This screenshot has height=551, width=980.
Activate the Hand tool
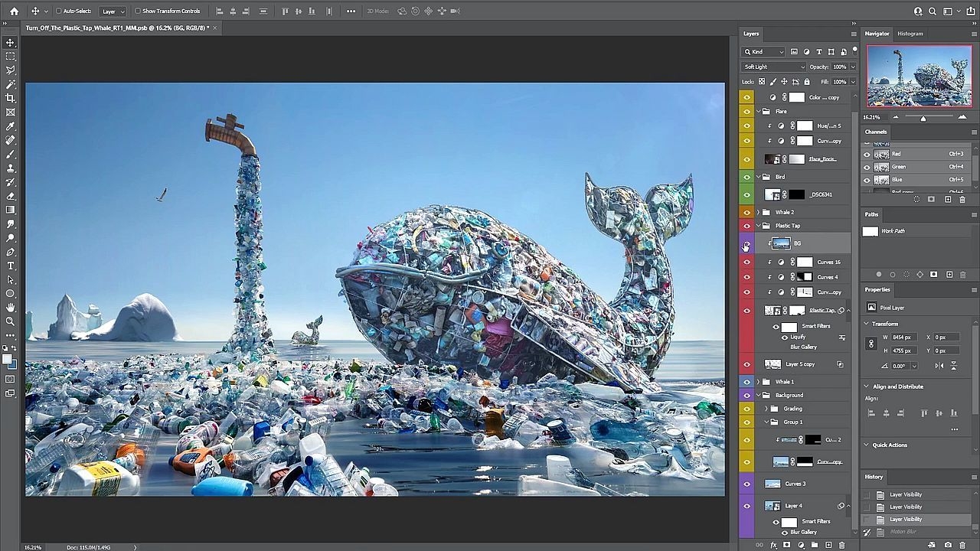10,308
